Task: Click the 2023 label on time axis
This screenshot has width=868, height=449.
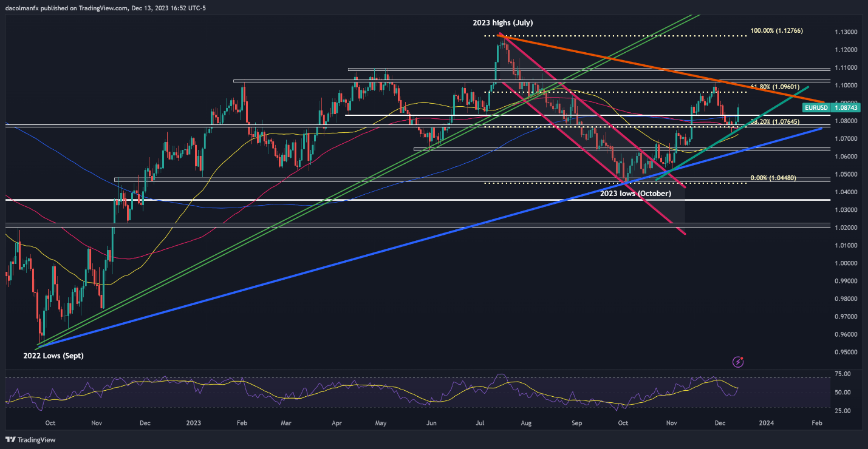Action: [x=193, y=423]
